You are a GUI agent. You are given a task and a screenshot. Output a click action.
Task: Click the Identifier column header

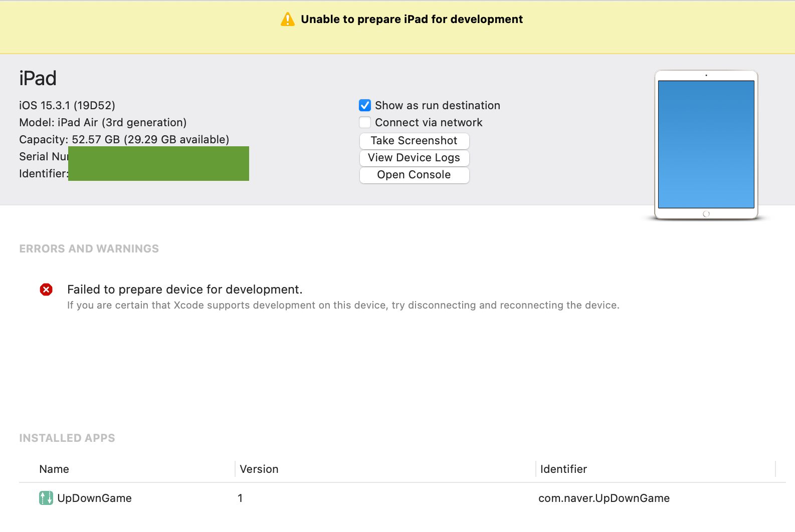click(563, 469)
